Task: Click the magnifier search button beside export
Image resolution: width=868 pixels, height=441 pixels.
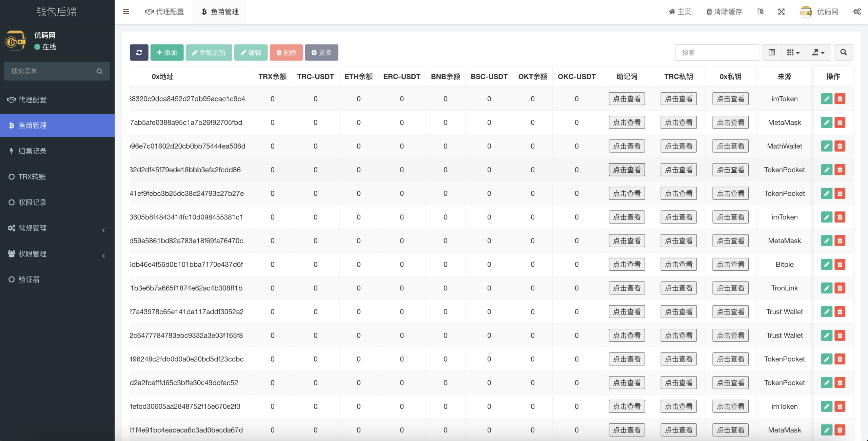Action: point(843,53)
